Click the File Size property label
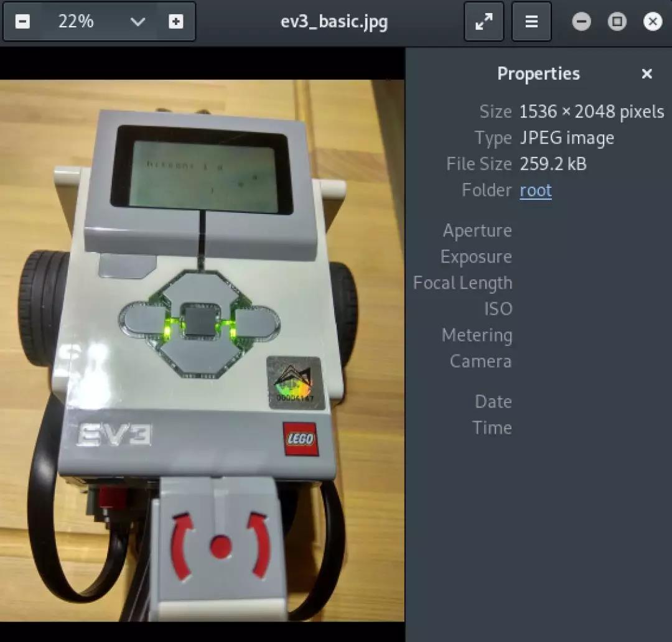This screenshot has height=642, width=672. tap(479, 164)
